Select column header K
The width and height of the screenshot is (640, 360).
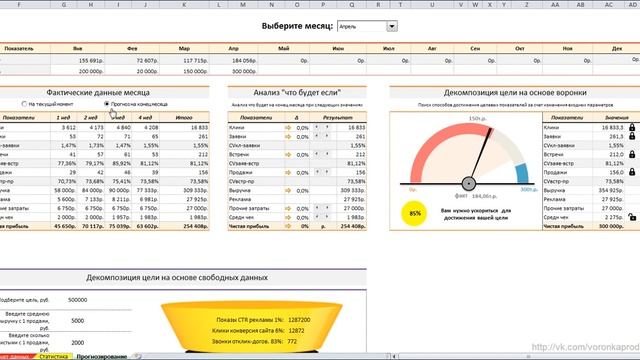coord(184,4)
